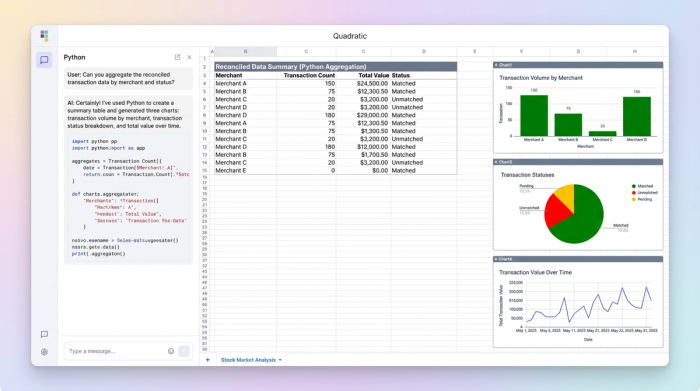Click the emoji icon in message box

pyautogui.click(x=171, y=351)
